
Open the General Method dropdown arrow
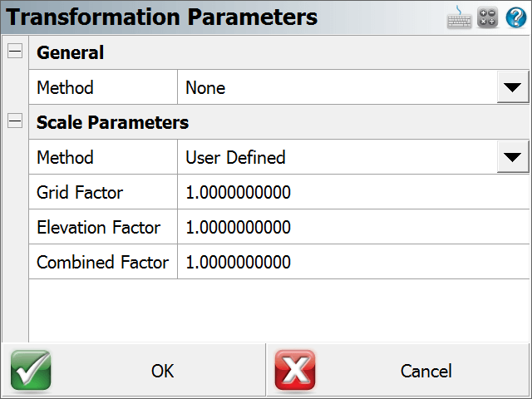point(513,86)
